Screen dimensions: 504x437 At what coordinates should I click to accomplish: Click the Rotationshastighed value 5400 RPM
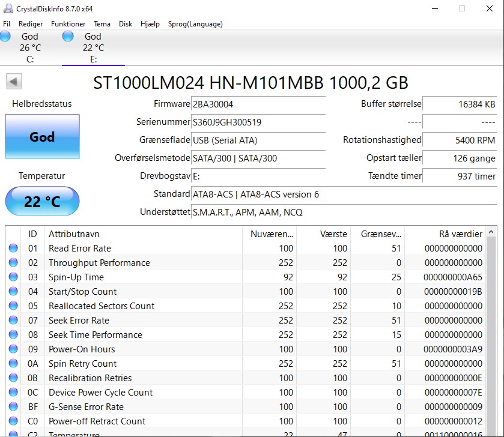coord(460,140)
